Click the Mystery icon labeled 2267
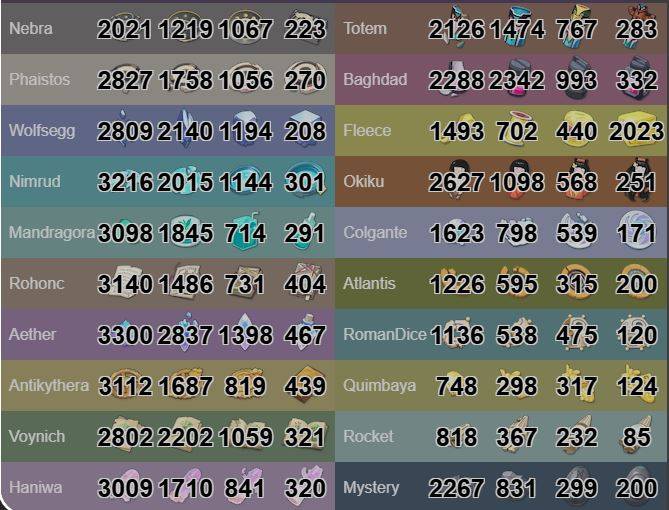This screenshot has height=510, width=669. point(456,487)
